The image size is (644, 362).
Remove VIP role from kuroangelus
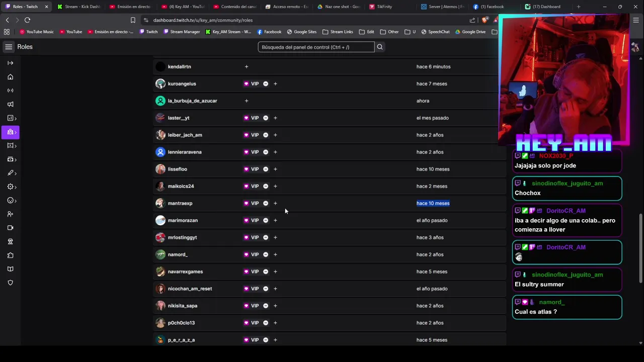(266, 83)
